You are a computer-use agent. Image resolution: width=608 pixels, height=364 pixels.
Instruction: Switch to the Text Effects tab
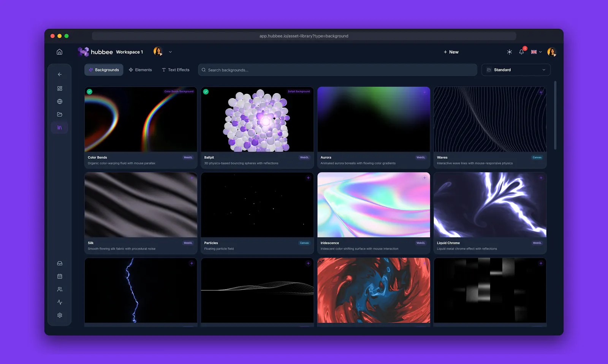[176, 70]
